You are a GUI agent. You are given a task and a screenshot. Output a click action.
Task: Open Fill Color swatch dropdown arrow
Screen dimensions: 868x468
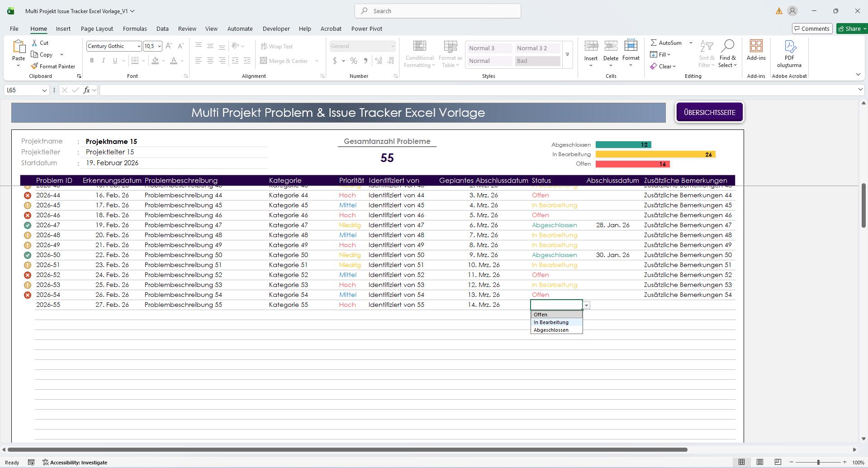point(163,61)
